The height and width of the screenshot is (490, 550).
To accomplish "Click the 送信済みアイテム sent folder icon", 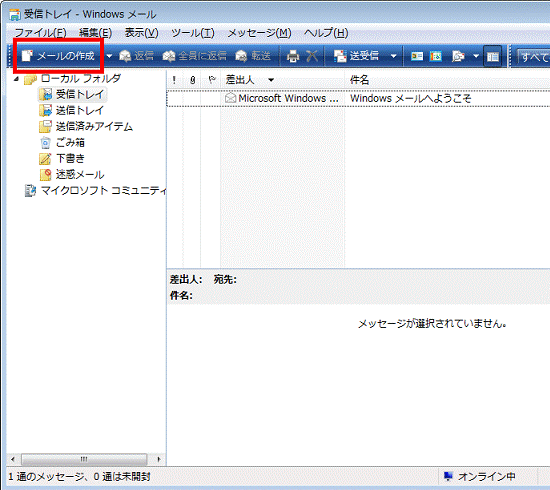I will (46, 126).
